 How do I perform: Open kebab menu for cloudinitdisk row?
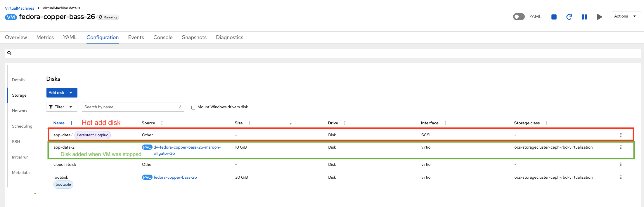click(621, 164)
